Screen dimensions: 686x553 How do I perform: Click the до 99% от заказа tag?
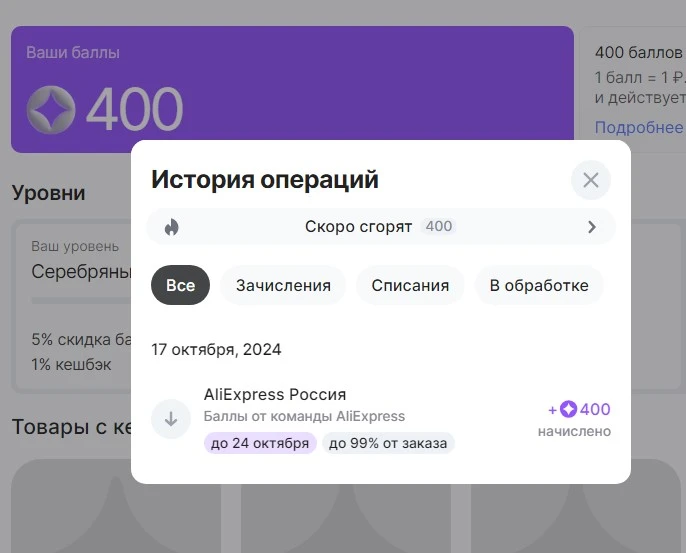[x=388, y=443]
